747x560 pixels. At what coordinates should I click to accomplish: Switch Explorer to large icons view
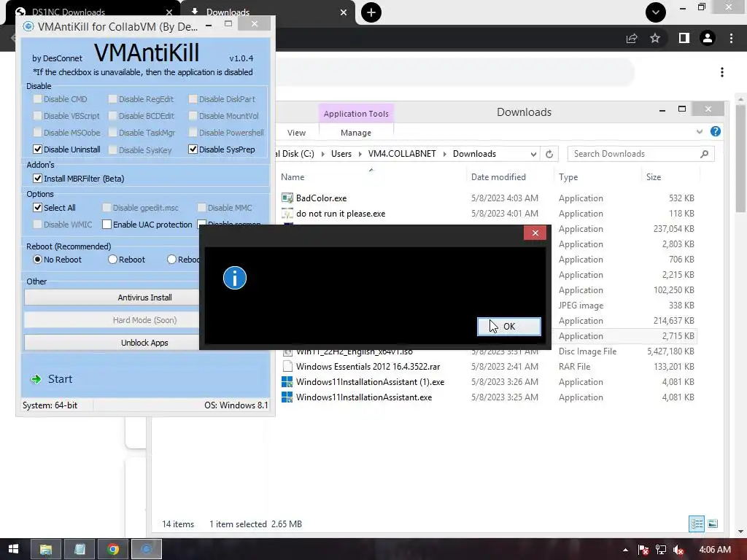(x=713, y=524)
